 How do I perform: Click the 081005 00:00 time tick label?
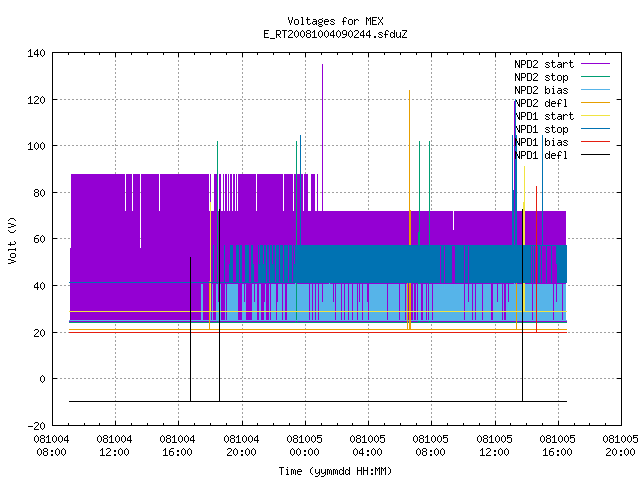(304, 446)
